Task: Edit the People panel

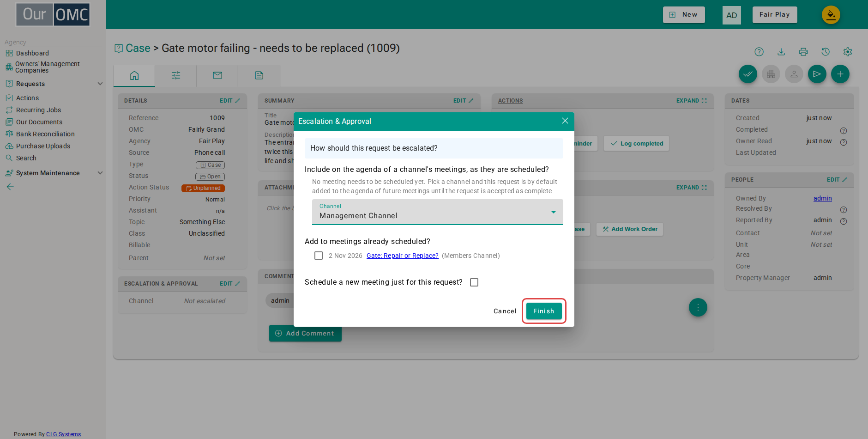Action: [x=837, y=180]
